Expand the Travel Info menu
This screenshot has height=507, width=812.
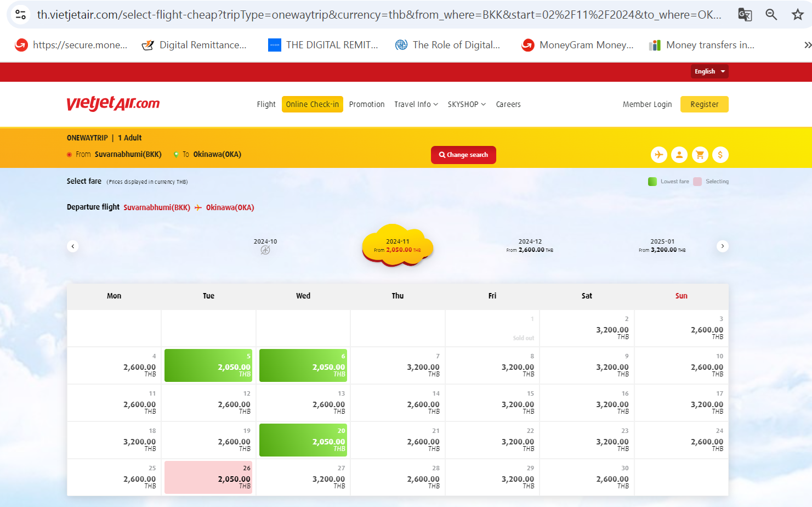tap(416, 104)
